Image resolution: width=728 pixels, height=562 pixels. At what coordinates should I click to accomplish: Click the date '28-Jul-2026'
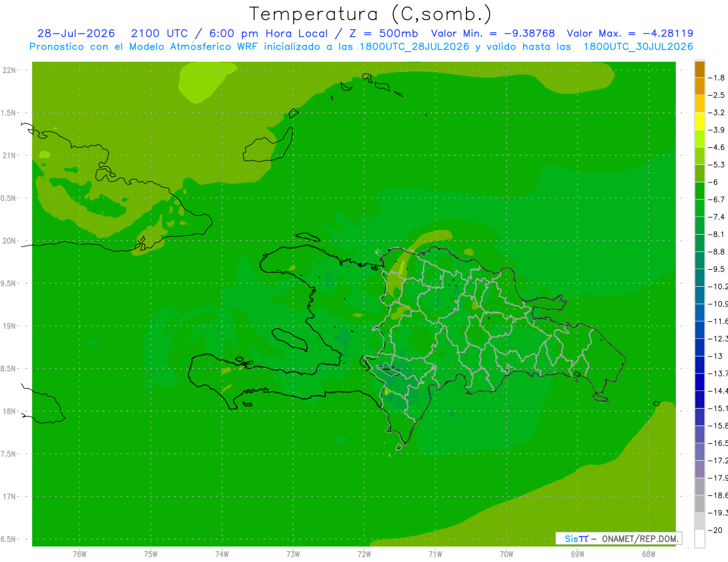click(x=76, y=33)
